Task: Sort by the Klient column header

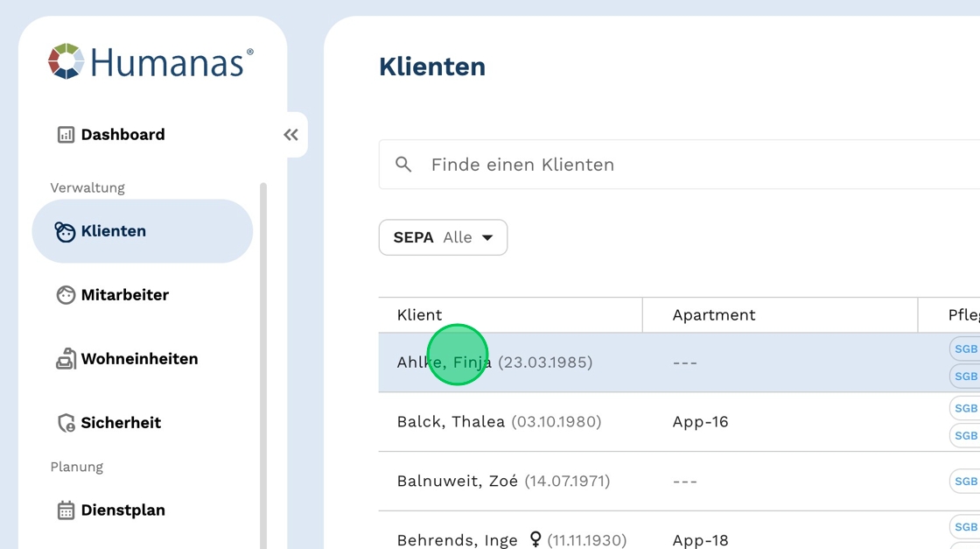Action: [x=420, y=315]
